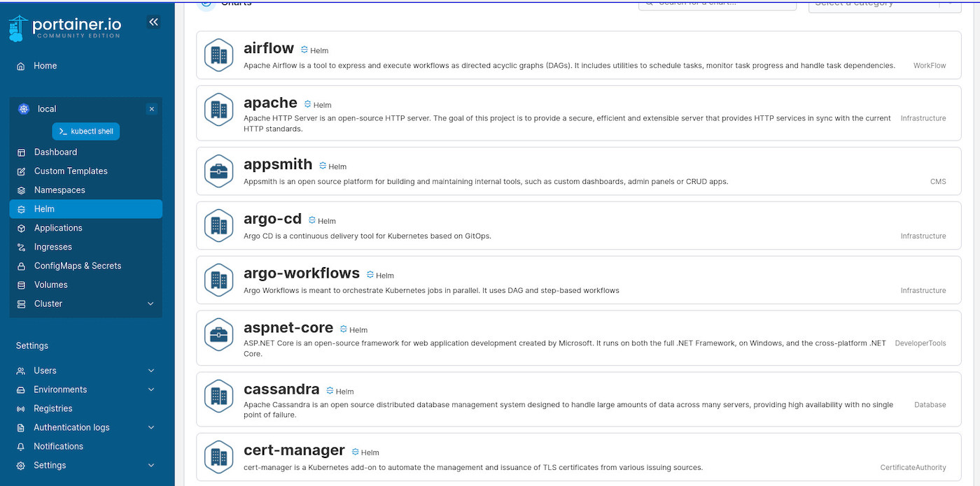The image size is (980, 486).
Task: Close the local environment with X
Action: (x=152, y=109)
